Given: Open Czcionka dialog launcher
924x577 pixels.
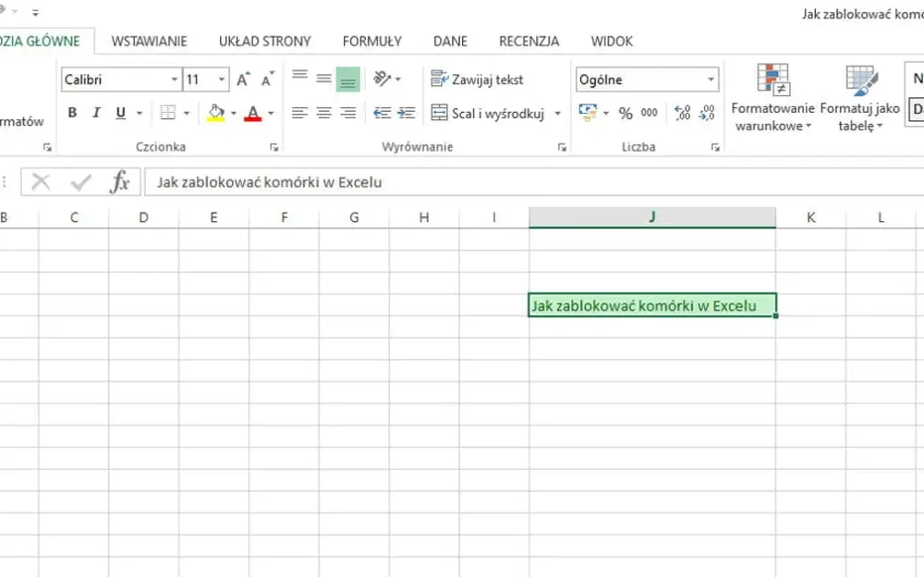Looking at the screenshot, I should (274, 148).
